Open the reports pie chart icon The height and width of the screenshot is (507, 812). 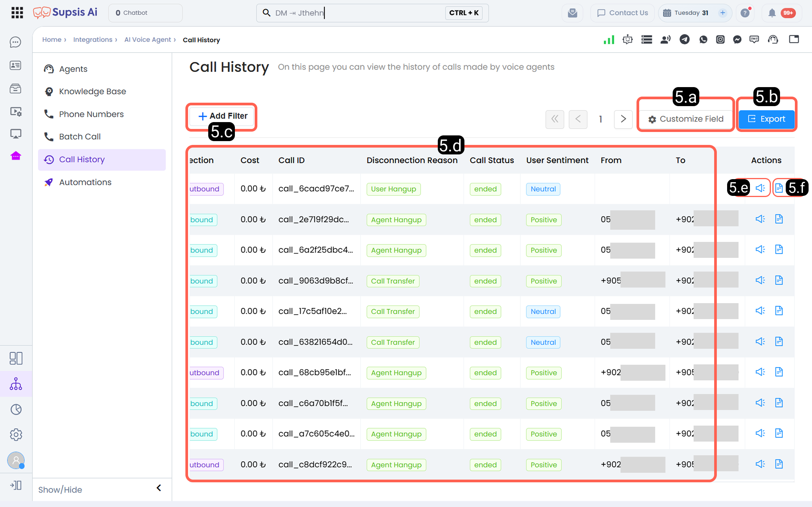click(16, 409)
